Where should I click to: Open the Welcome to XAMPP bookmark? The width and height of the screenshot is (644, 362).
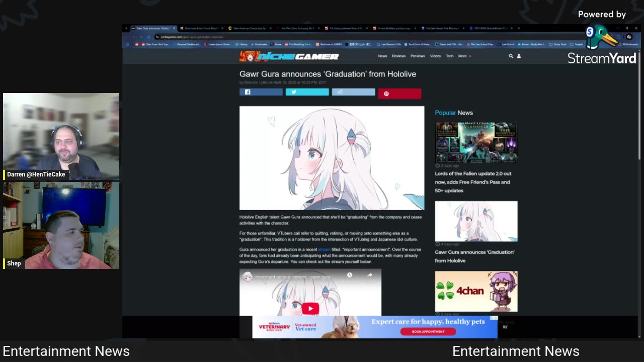pos(329,44)
